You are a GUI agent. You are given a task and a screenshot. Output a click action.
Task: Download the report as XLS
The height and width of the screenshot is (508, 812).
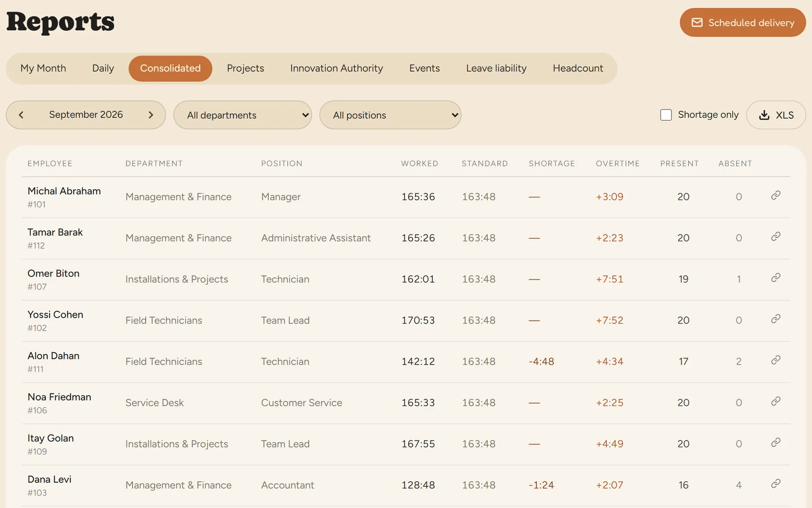pyautogui.click(x=776, y=115)
